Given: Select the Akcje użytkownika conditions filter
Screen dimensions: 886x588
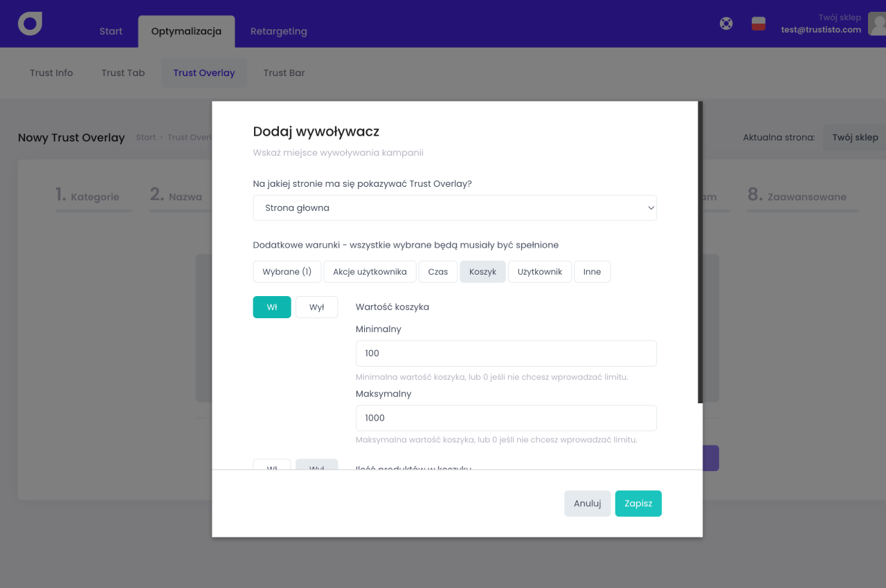Looking at the screenshot, I should [370, 272].
